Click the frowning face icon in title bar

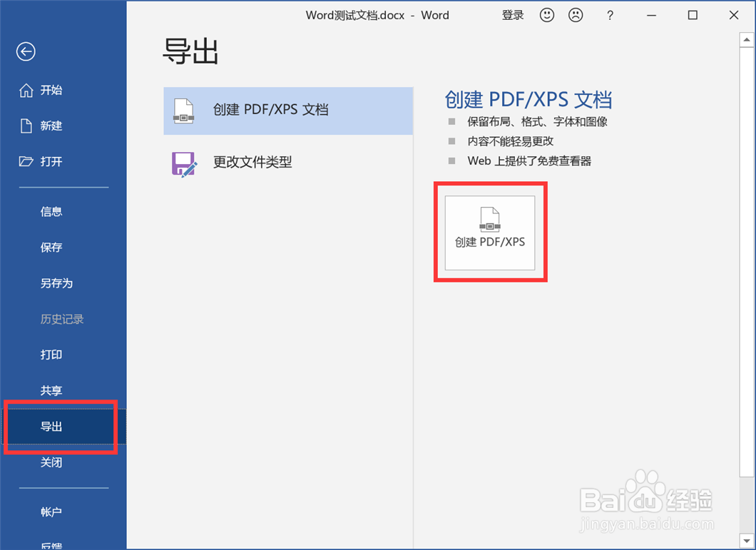(x=576, y=15)
